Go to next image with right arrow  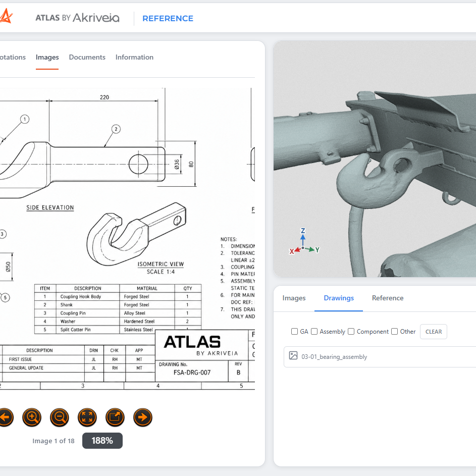click(143, 417)
